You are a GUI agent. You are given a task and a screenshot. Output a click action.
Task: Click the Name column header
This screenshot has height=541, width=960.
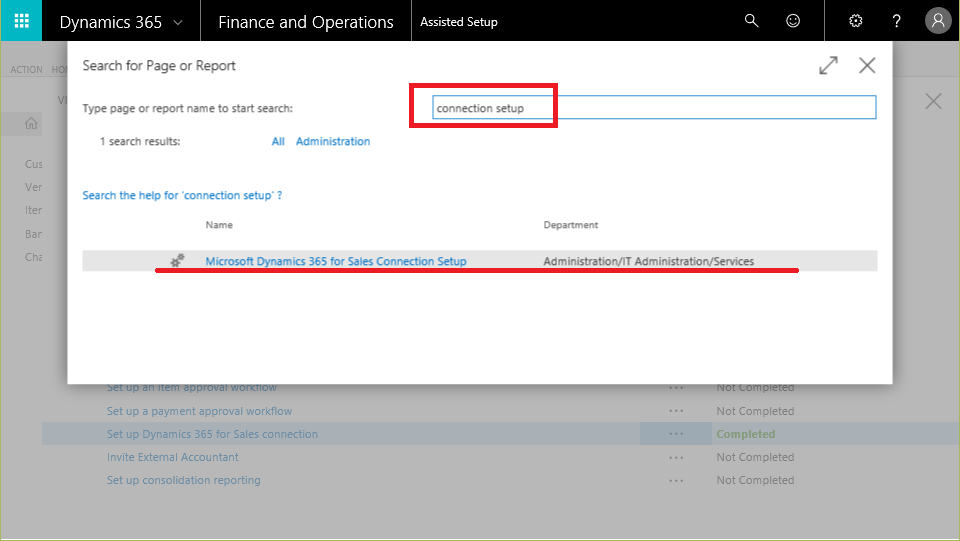click(219, 225)
